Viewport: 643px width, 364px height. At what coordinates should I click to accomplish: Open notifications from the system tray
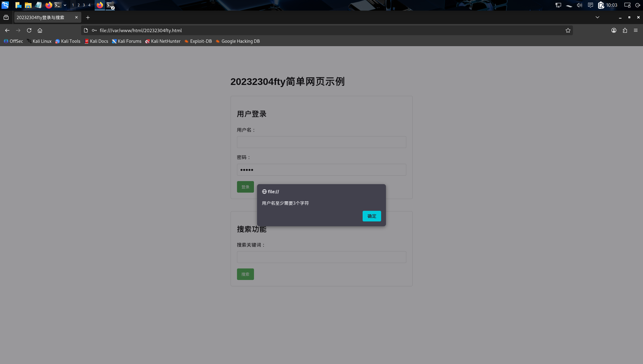pyautogui.click(x=590, y=5)
